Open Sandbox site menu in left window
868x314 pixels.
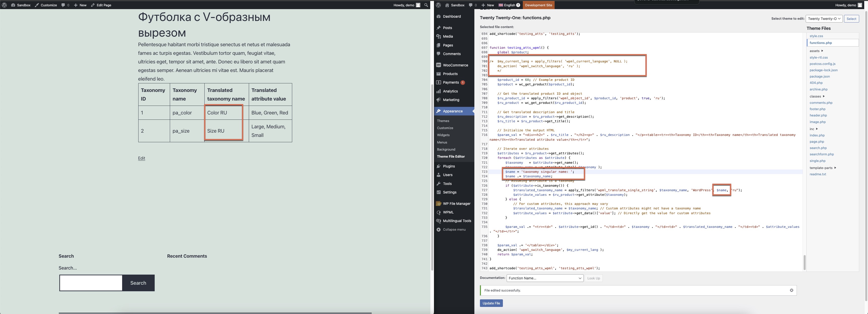pyautogui.click(x=20, y=5)
